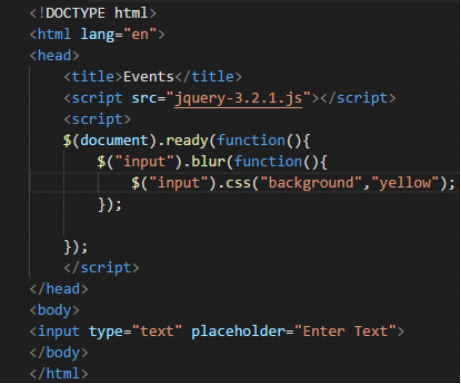Click the word Events in title

point(149,77)
